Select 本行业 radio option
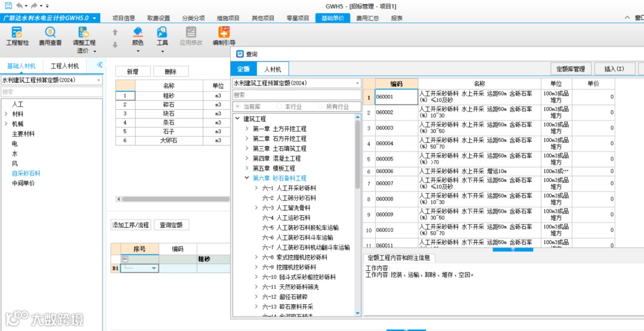The image size is (644, 331). tap(279, 107)
